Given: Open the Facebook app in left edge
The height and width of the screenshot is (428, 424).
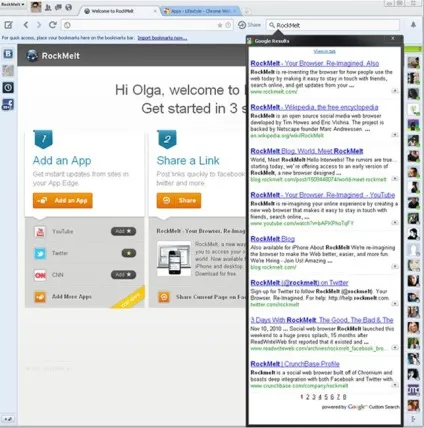Looking at the screenshot, I should point(8,104).
